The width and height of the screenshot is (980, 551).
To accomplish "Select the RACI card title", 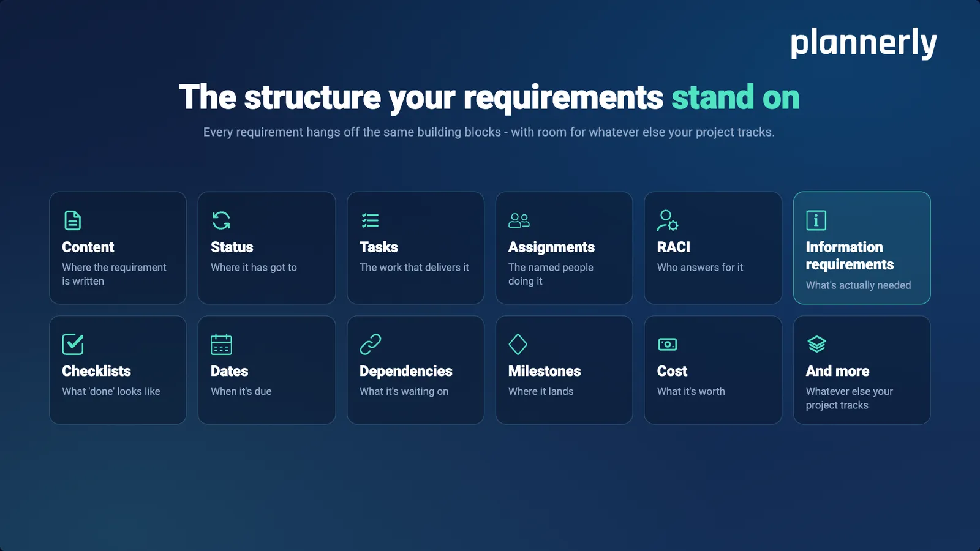I will click(674, 247).
